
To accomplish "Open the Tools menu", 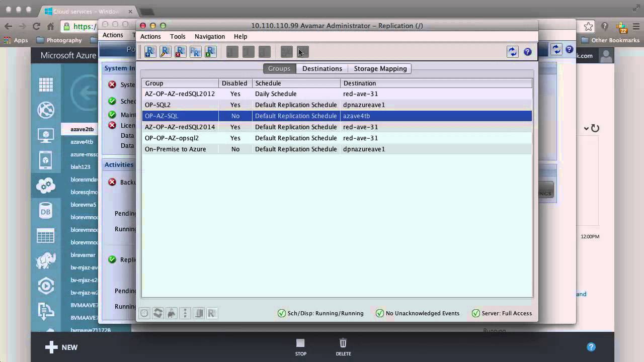I will 178,36.
